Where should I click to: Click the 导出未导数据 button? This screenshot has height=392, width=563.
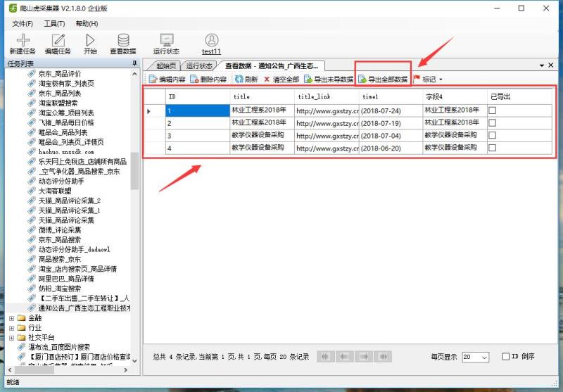pos(329,80)
